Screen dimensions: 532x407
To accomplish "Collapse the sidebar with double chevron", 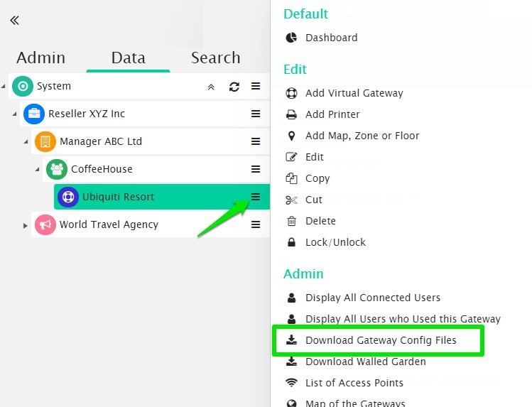I will pyautogui.click(x=14, y=20).
